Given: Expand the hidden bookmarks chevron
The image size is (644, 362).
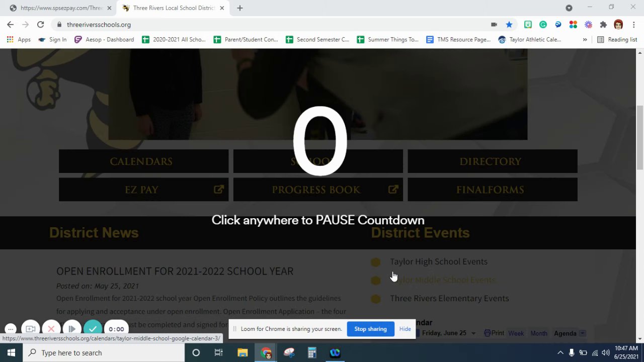Looking at the screenshot, I should [x=585, y=40].
